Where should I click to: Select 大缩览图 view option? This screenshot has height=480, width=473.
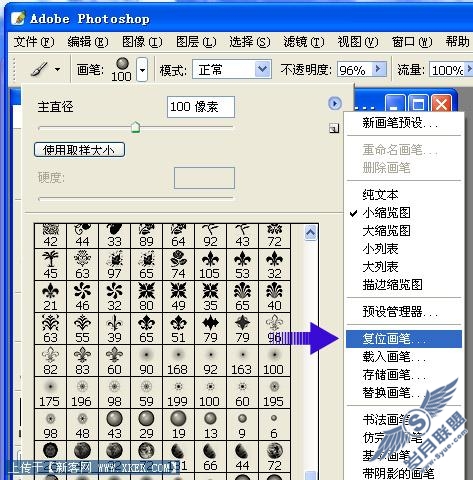tap(404, 231)
